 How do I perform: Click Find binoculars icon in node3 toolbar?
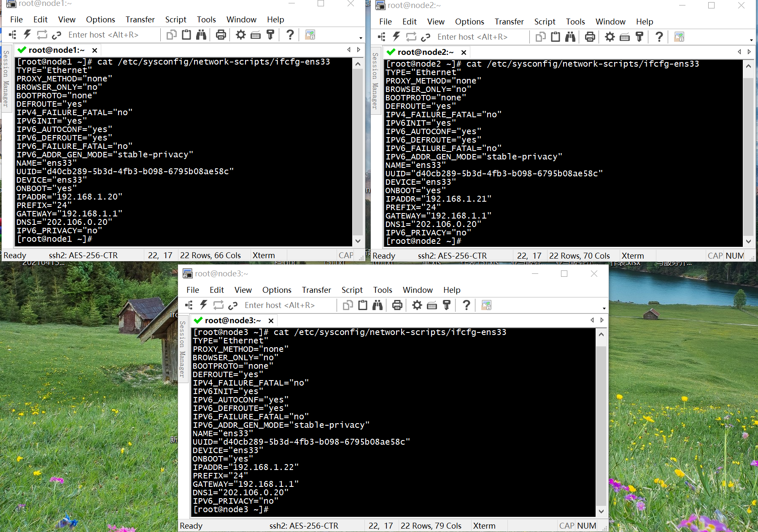378,305
